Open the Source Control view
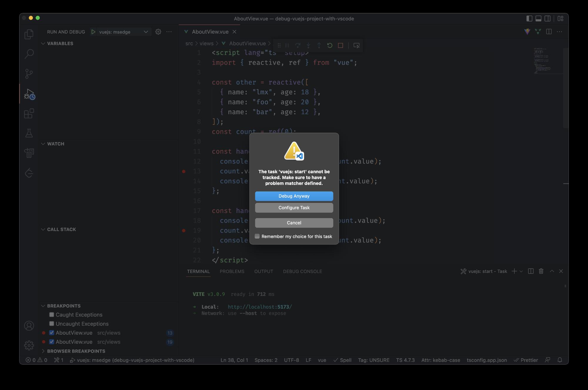This screenshot has height=390, width=588. tap(29, 74)
